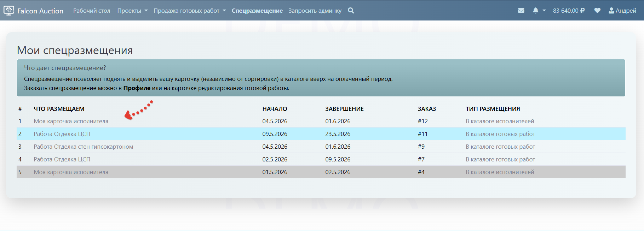The width and height of the screenshot is (644, 231).
Task: Expand Продажа готовых работ dropdown
Action: (190, 11)
